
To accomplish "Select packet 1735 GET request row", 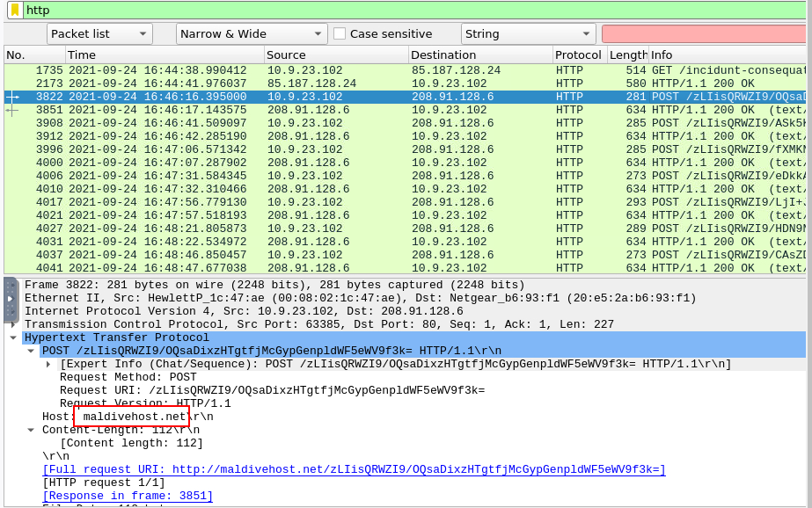I will coord(352,70).
